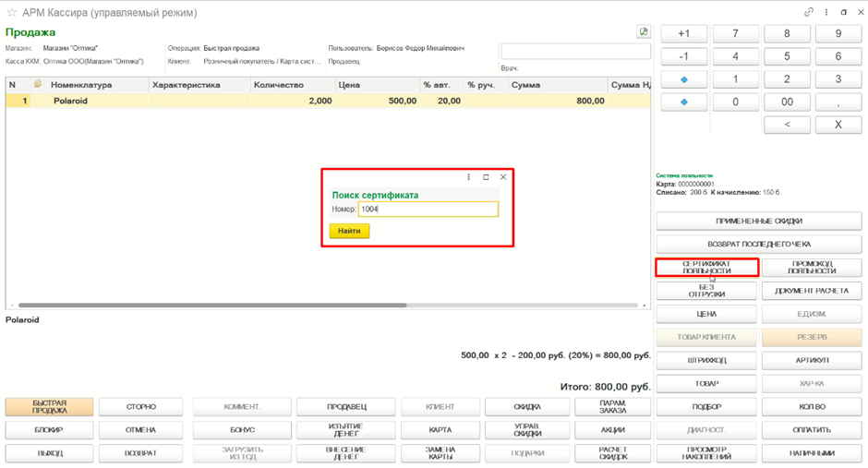Click the backspace < keypad button
The height and width of the screenshot is (468, 868).
(787, 125)
